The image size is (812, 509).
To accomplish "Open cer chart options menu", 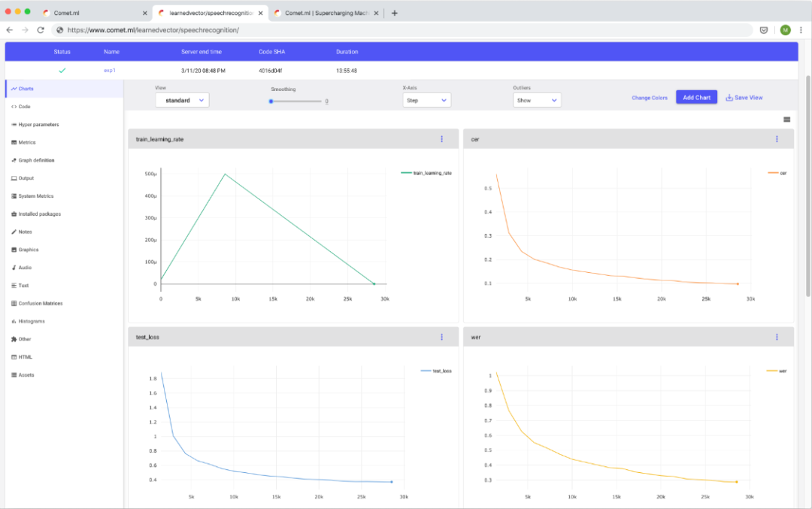I will [777, 139].
